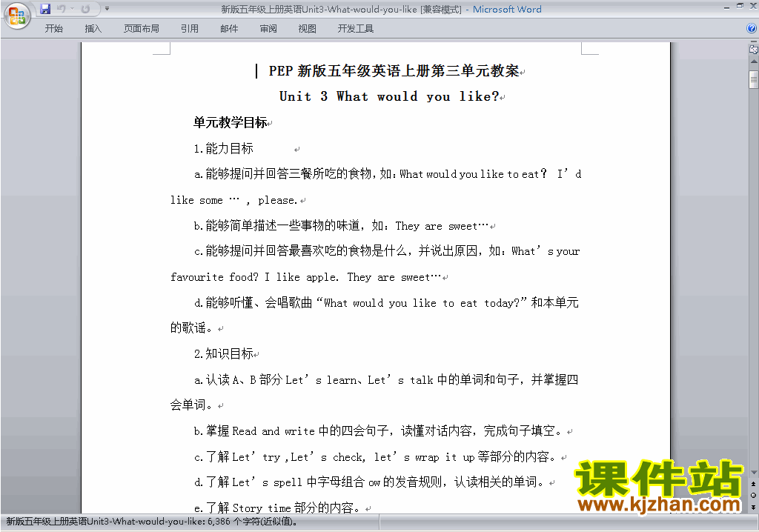Open the 邮件 ribbon tab
Image resolution: width=759 pixels, height=532 pixels.
coord(229,29)
